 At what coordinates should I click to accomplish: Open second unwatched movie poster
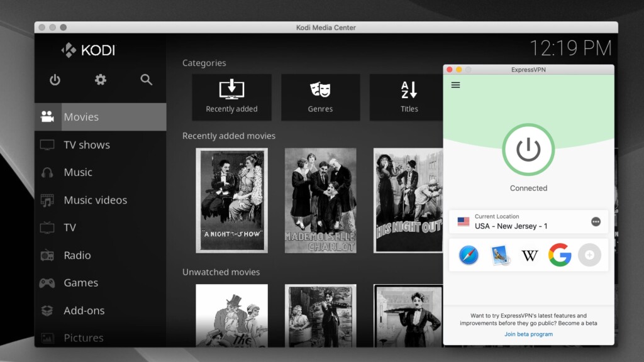pyautogui.click(x=320, y=315)
